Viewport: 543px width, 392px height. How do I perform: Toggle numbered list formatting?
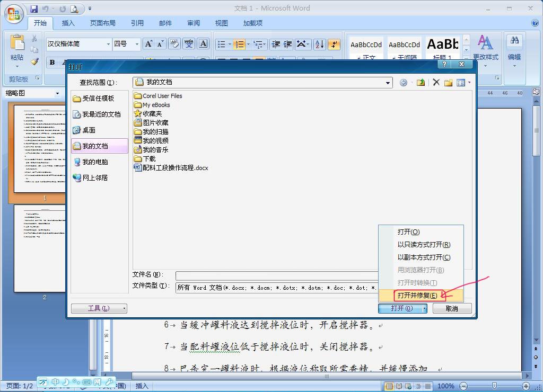coord(240,43)
